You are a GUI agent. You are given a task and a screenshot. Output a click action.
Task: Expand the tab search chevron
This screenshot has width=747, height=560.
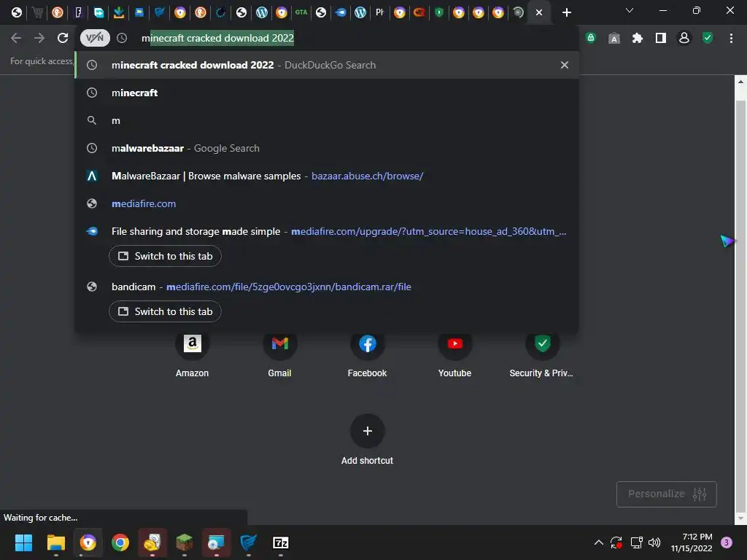tap(630, 10)
